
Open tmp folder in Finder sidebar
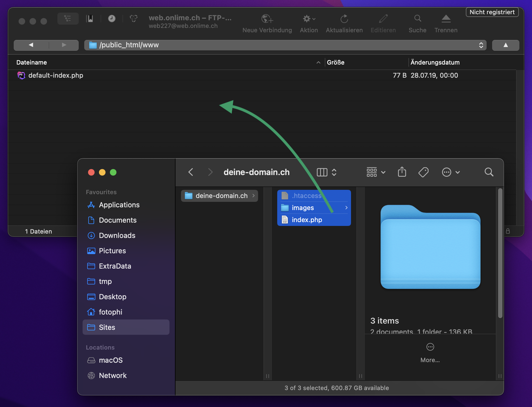tap(126, 281)
